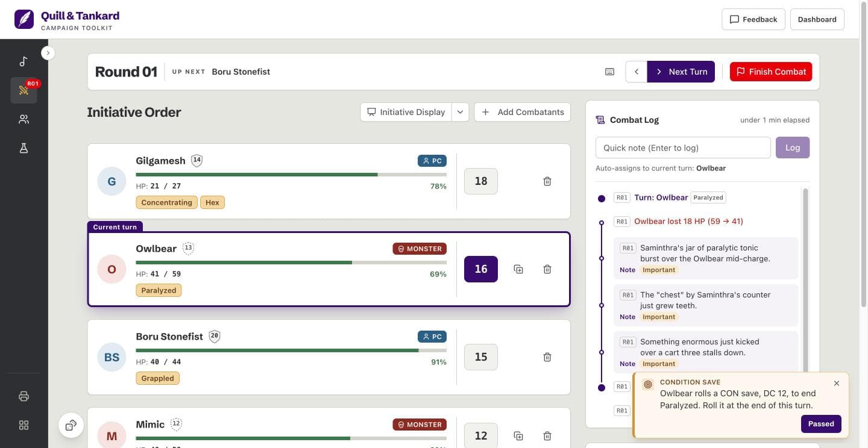Screen dimensions: 868x448
Task: Go to the Dashboard
Action: 817,19
